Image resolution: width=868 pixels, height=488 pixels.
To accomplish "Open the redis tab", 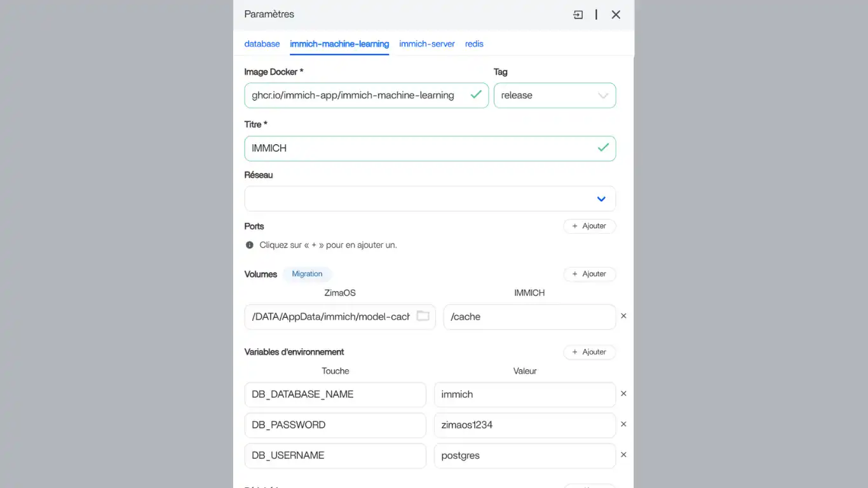I will pyautogui.click(x=474, y=44).
